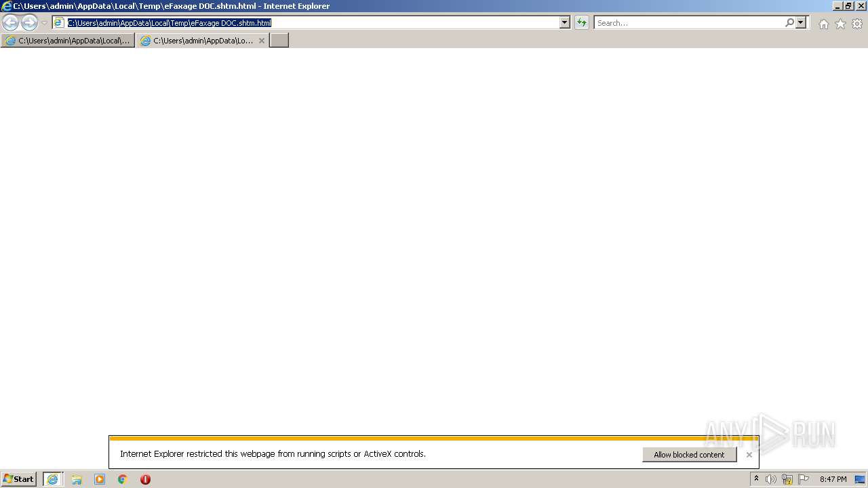This screenshot has height=488, width=868.
Task: Open a new blank tab
Action: pyautogui.click(x=279, y=41)
